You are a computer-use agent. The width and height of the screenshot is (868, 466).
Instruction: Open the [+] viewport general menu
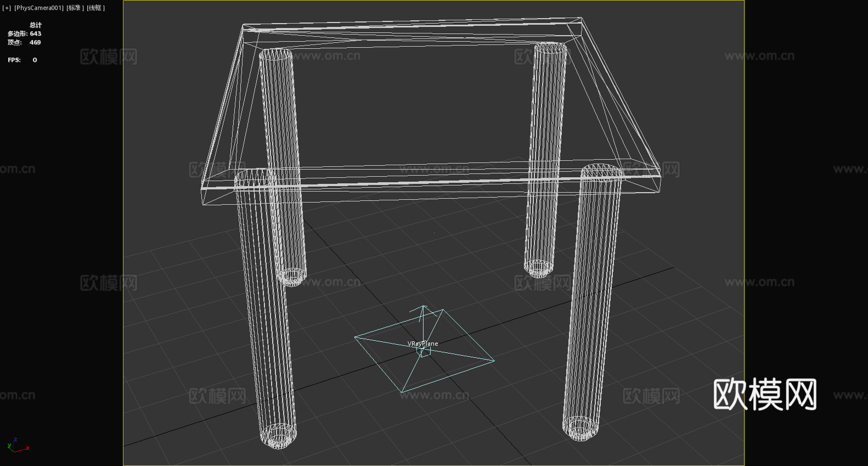click(x=7, y=8)
